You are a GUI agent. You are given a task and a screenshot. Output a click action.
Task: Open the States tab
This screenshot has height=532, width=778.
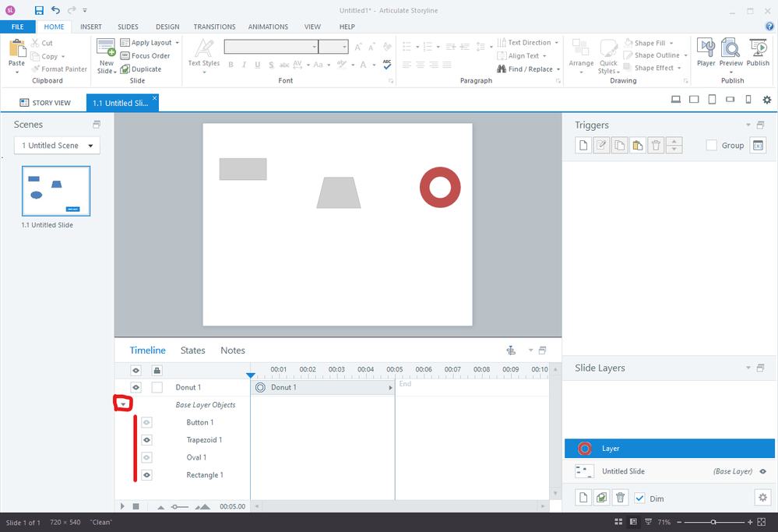click(192, 351)
